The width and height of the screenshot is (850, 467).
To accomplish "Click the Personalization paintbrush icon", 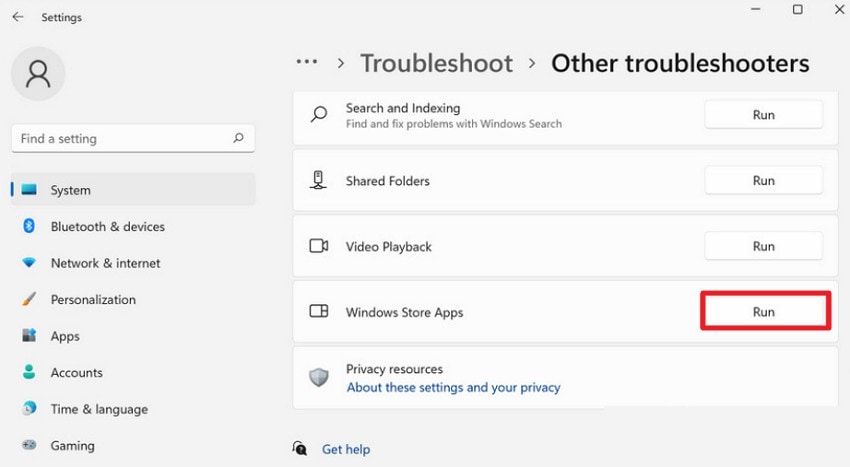I will point(29,299).
